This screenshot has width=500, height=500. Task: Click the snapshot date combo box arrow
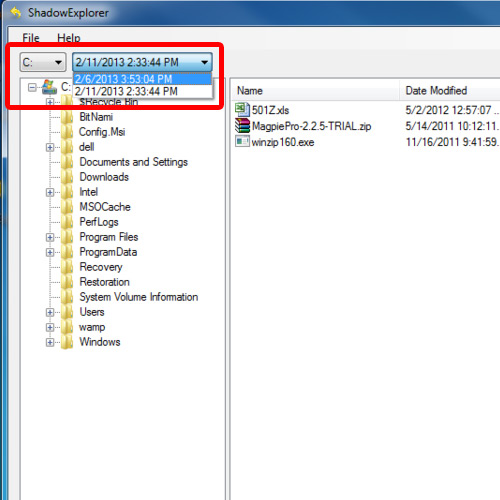tap(204, 62)
